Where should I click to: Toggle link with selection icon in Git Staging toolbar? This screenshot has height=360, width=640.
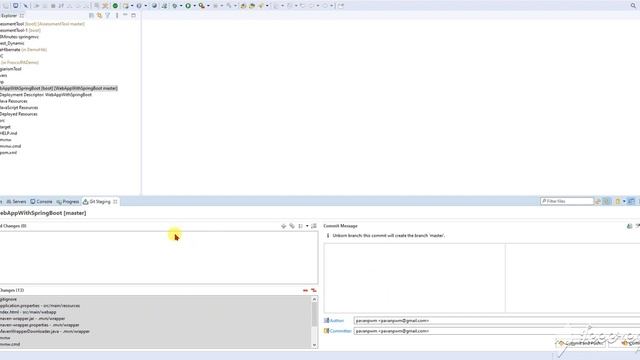607,201
